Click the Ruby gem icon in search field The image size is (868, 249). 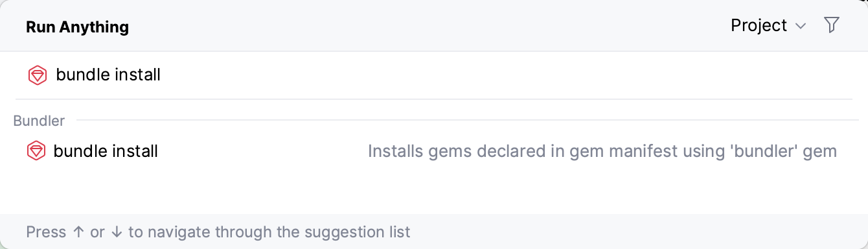38,75
